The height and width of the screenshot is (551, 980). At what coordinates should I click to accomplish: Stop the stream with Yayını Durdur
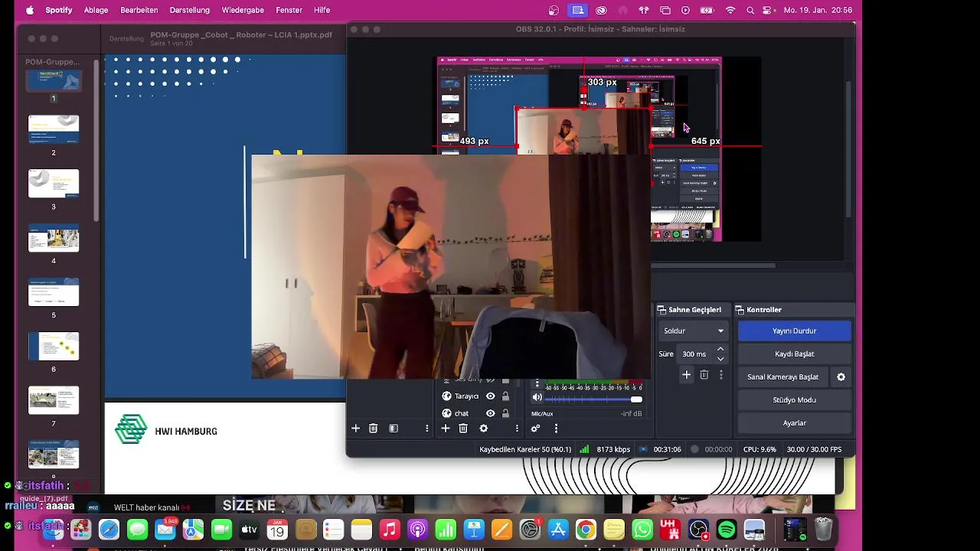tap(794, 331)
